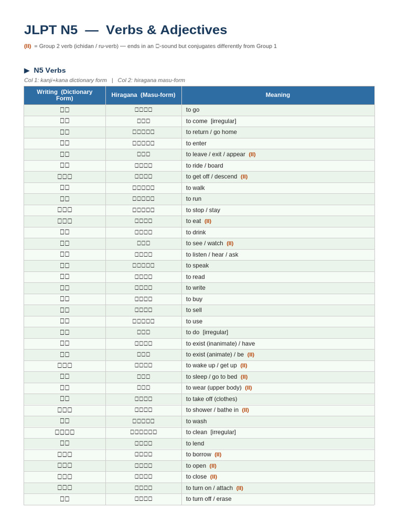Click the red (II) marker in the legend line
The height and width of the screenshot is (532, 399).
tap(28, 46)
